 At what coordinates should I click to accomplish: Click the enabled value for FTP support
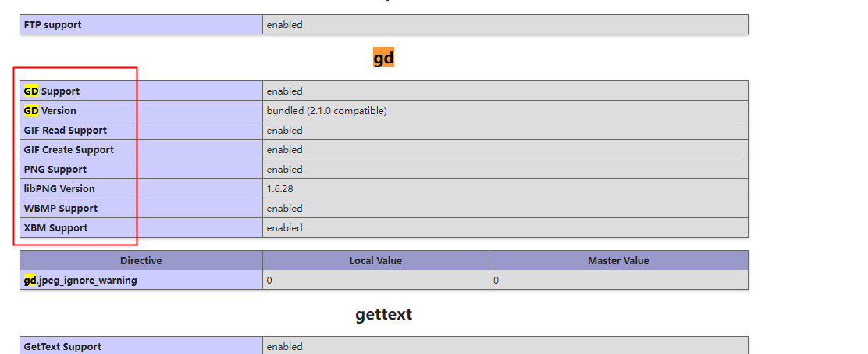(x=284, y=25)
